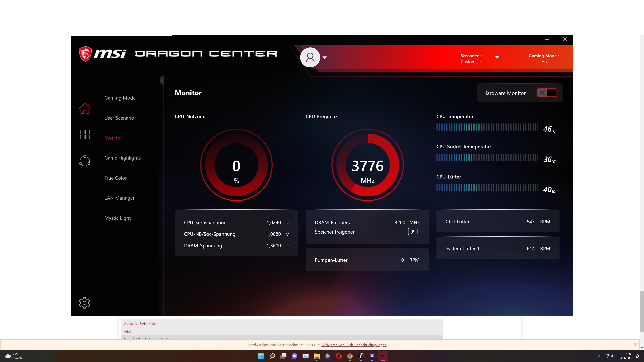Open the blue circular taskbar app

point(328,356)
